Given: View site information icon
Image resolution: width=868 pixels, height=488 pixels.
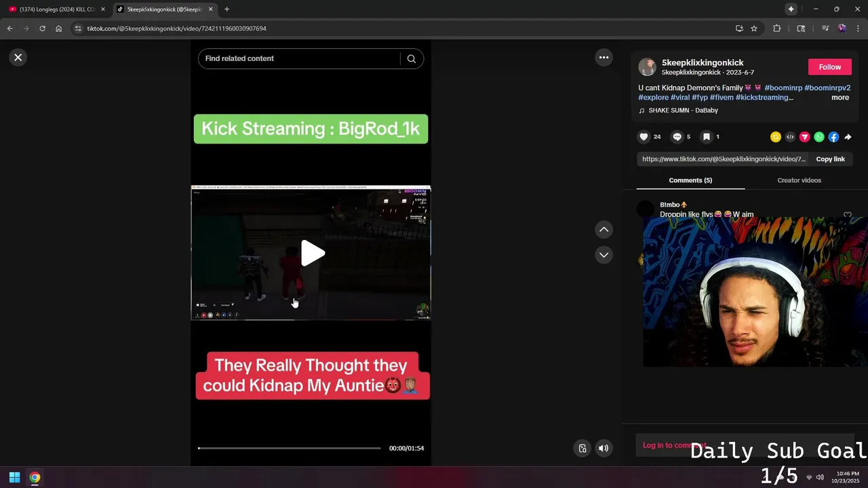Looking at the screenshot, I should click(x=78, y=28).
